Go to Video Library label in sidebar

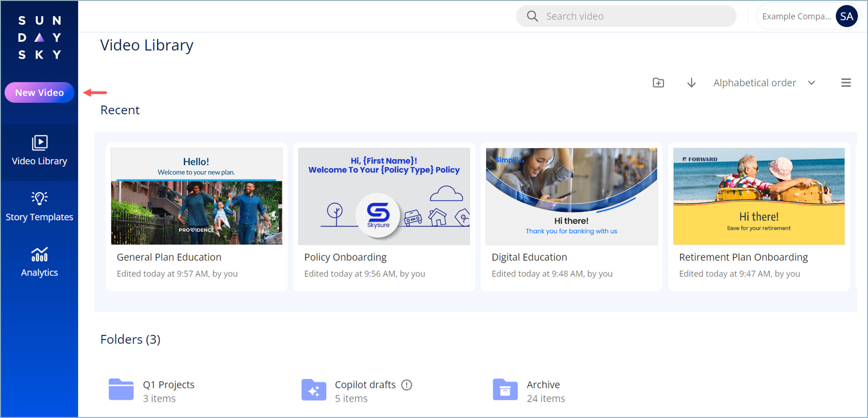[39, 161]
